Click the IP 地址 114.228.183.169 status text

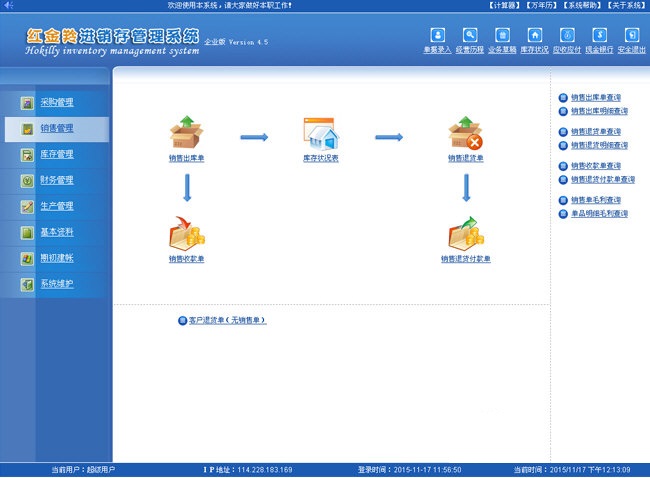tap(247, 470)
